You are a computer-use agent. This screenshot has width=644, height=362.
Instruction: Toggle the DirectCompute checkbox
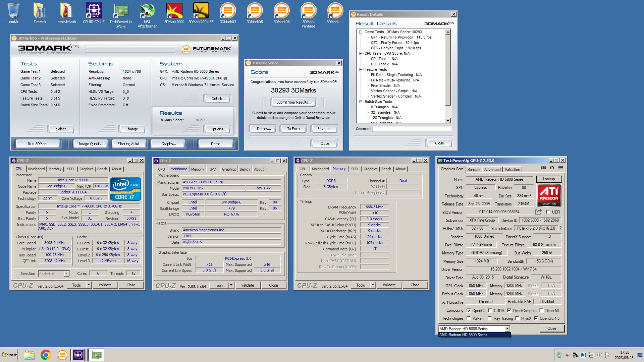coord(509,310)
